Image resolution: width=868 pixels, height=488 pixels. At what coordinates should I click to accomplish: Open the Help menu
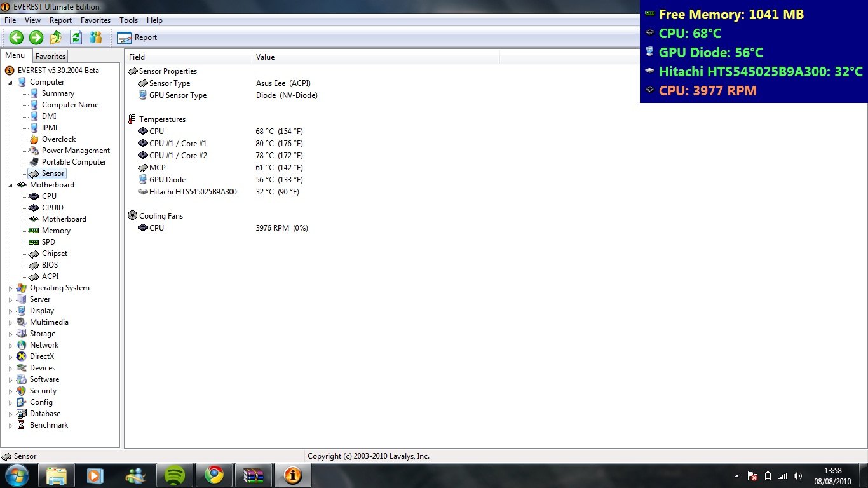click(x=154, y=20)
